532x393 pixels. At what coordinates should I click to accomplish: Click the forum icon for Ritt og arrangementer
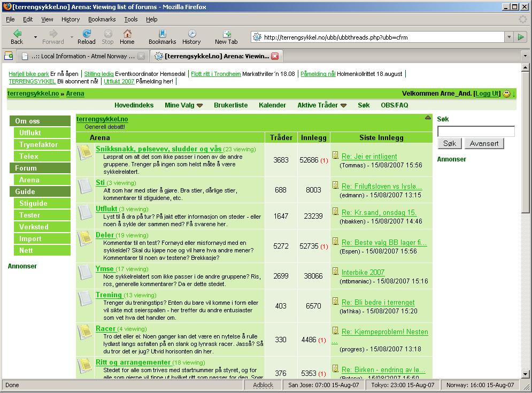[85, 366]
